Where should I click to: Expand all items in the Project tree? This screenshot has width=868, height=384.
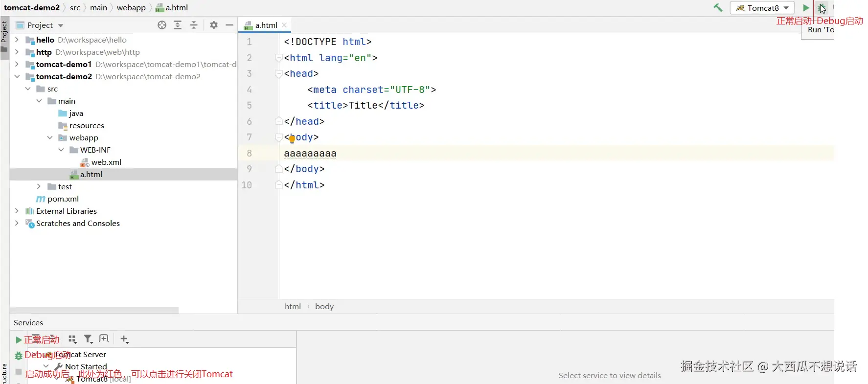[178, 25]
